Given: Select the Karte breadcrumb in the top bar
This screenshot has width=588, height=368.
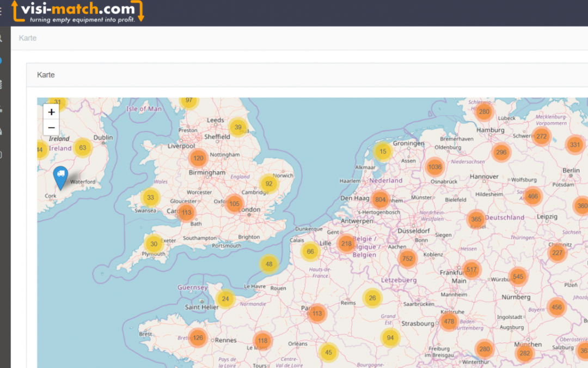Looking at the screenshot, I should click(x=28, y=38).
